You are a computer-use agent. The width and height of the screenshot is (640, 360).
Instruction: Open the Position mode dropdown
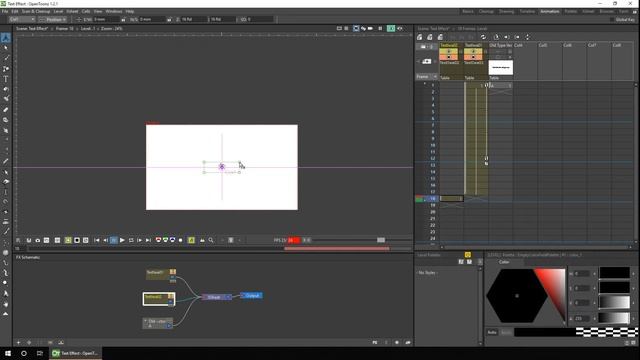53,19
